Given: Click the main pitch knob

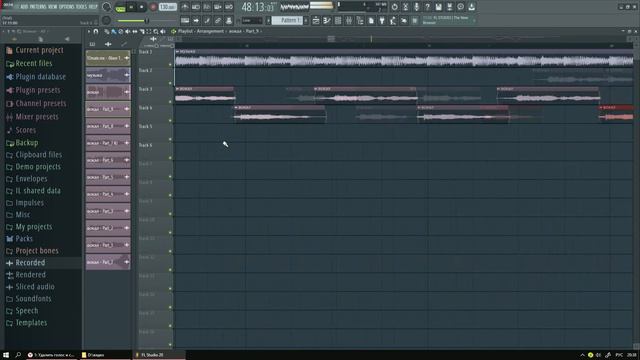Looking at the screenshot, I should point(106,20).
